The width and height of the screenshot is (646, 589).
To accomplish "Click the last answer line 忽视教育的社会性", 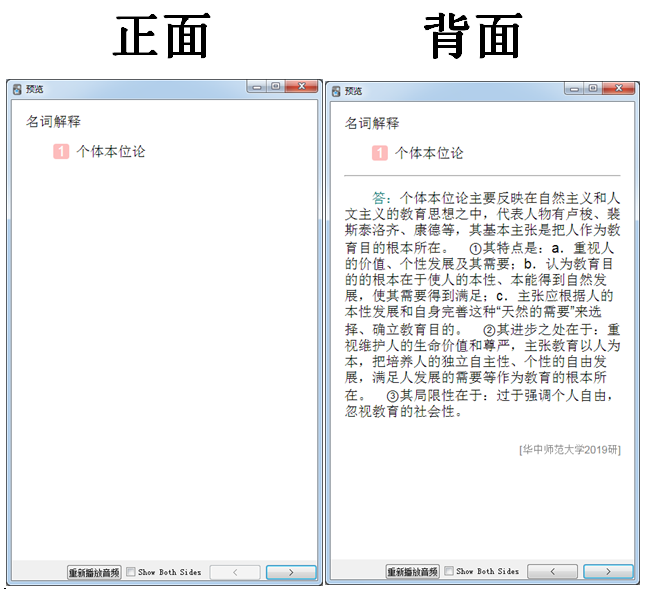I will point(403,411).
